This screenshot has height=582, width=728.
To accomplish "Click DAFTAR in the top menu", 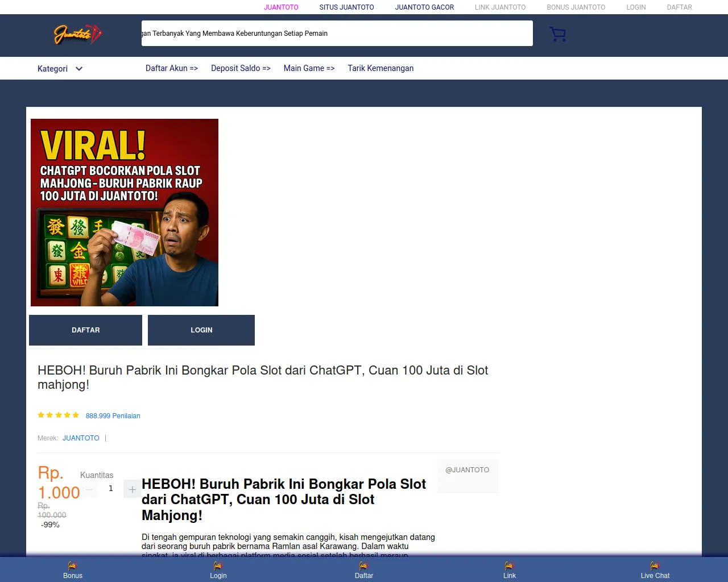I will [680, 7].
